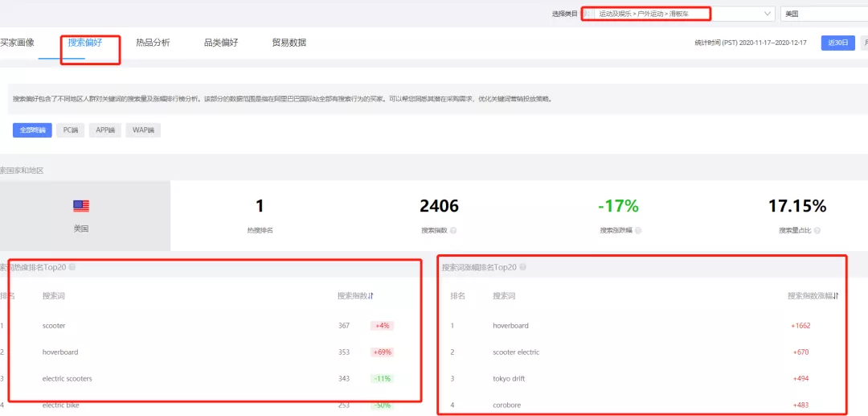Click 'hoverboard' in the hot ranking table
The height and width of the screenshot is (416, 868).
tap(59, 352)
